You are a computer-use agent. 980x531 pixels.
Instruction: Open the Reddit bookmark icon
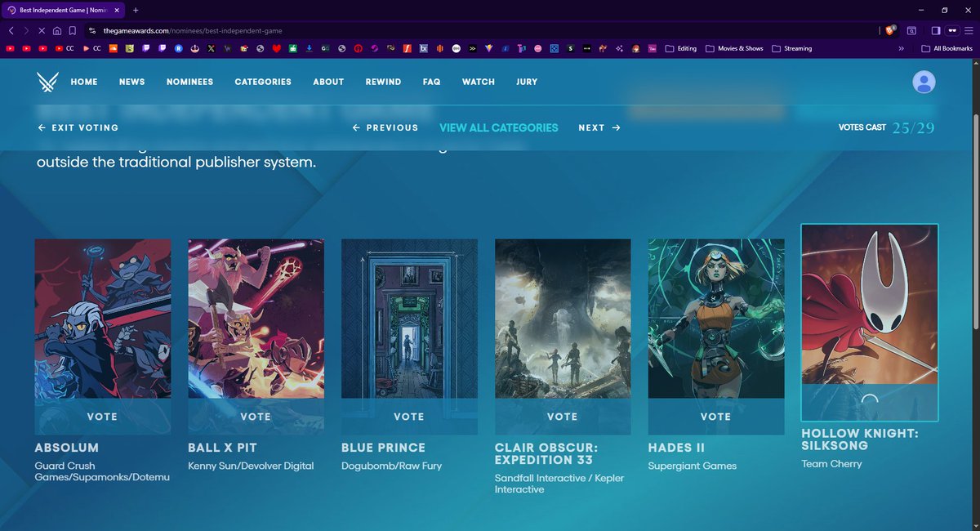179,49
